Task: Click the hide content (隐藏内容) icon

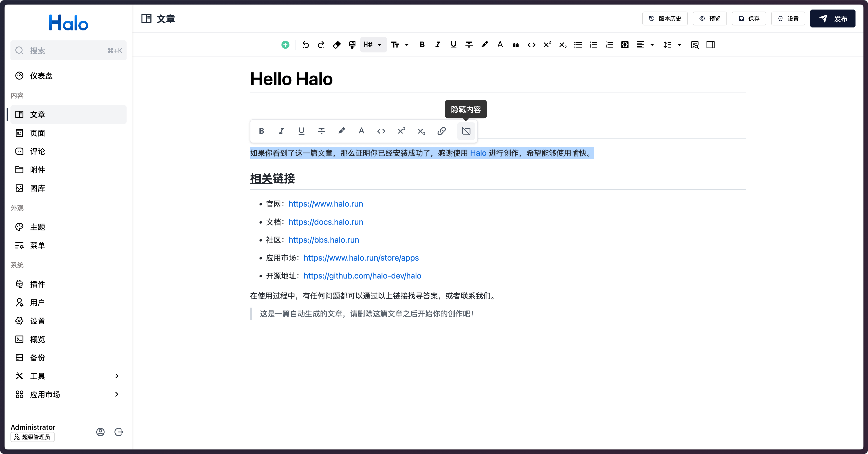Action: [x=466, y=131]
